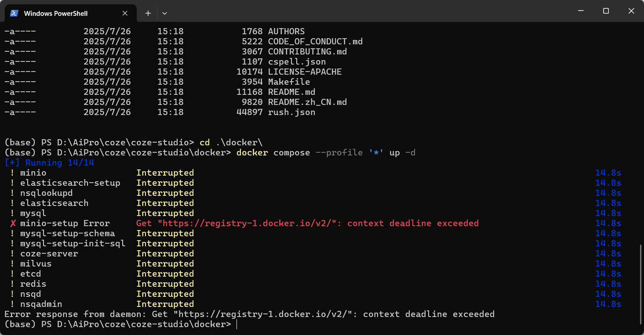Image resolution: width=644 pixels, height=335 pixels.
Task: Open the new tab profile dropdown
Action: [x=164, y=13]
